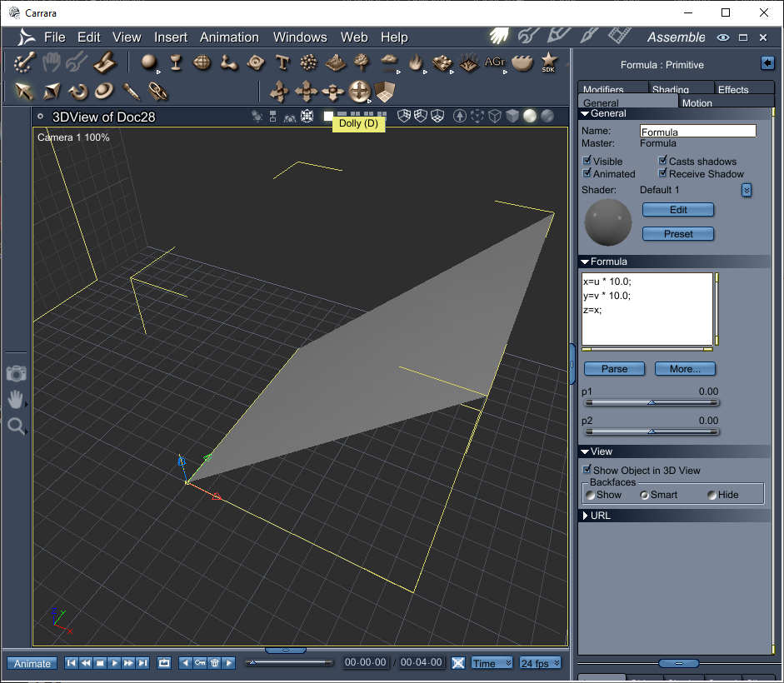This screenshot has height=683, width=784.
Task: Open the File menu
Action: tap(54, 37)
